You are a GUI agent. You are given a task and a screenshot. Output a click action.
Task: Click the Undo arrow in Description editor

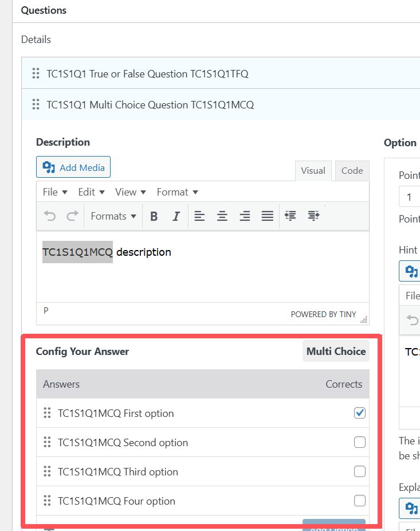[x=50, y=216]
